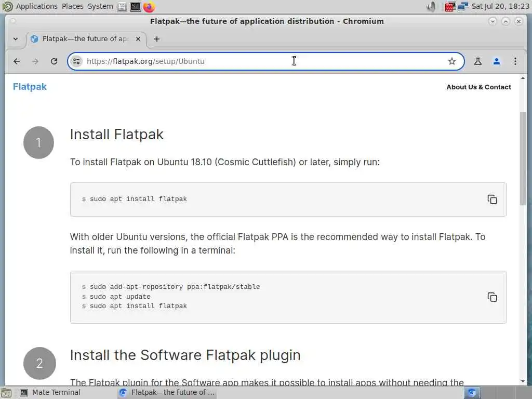Image resolution: width=532 pixels, height=399 pixels.
Task: Launch Firefox from the top panel
Action: click(x=149, y=7)
